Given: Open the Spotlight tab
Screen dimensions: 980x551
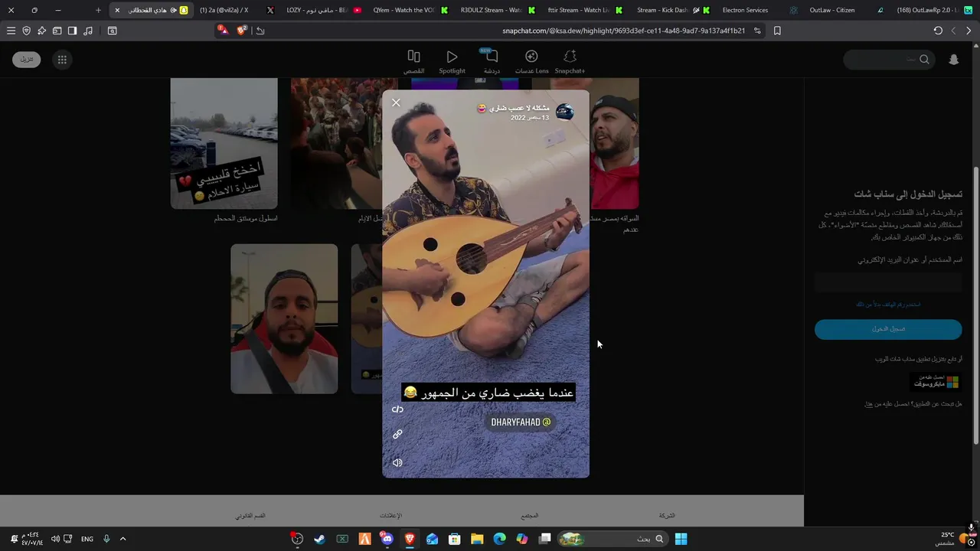Looking at the screenshot, I should 452,61.
